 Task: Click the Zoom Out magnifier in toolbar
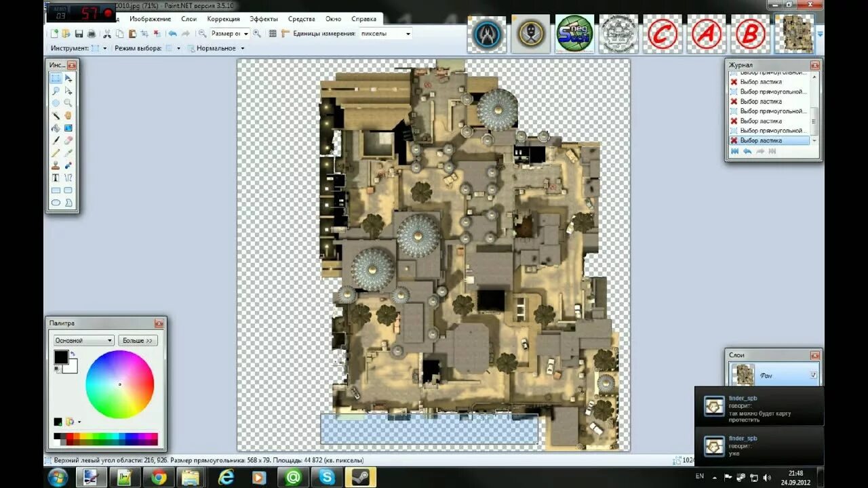click(x=203, y=33)
